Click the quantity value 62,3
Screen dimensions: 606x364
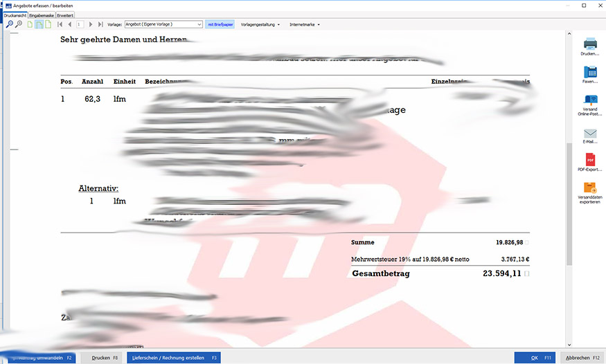click(92, 99)
